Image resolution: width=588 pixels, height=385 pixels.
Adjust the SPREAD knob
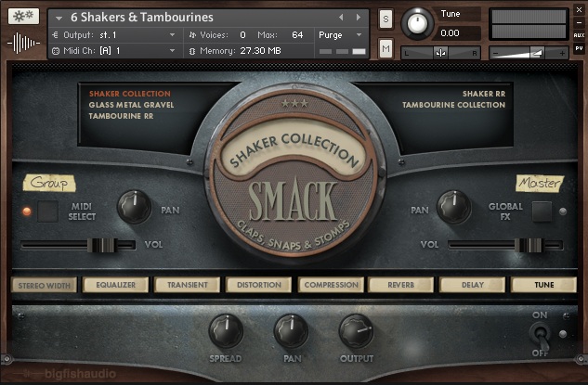(226, 331)
